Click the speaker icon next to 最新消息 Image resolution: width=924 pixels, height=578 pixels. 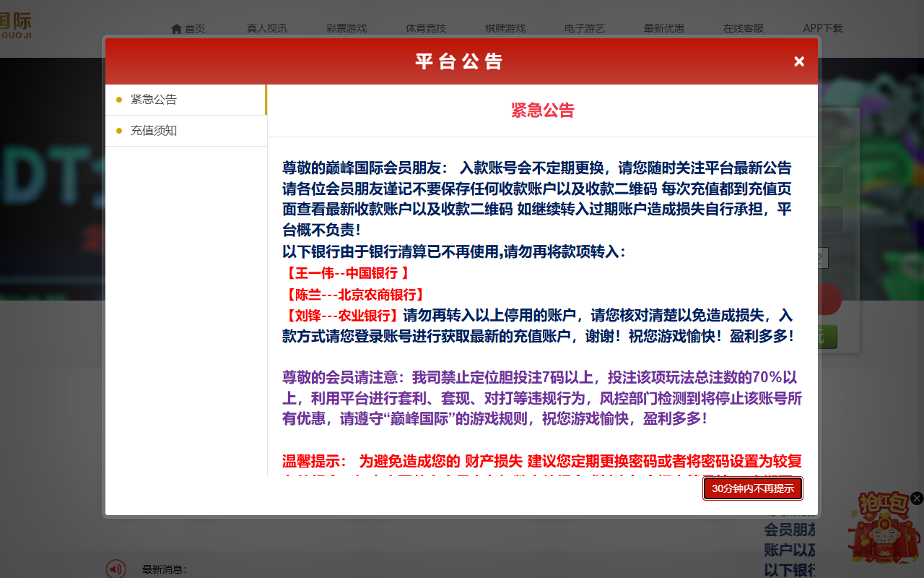tap(115, 569)
